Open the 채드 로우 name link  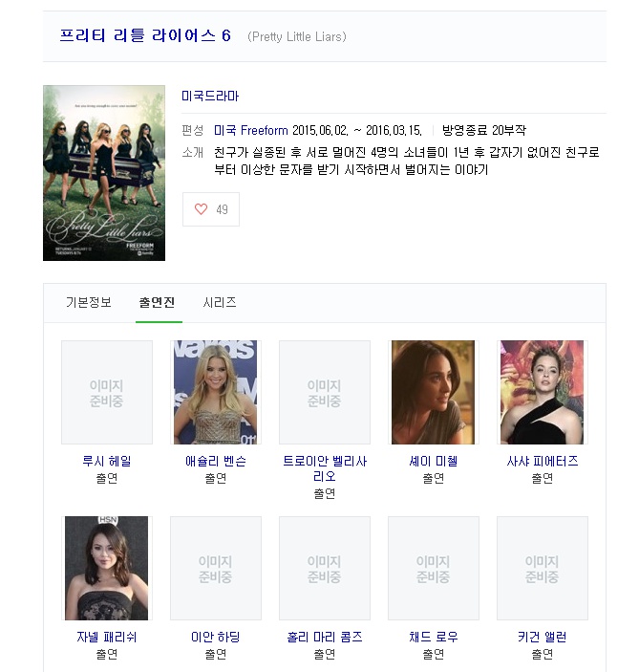434,637
